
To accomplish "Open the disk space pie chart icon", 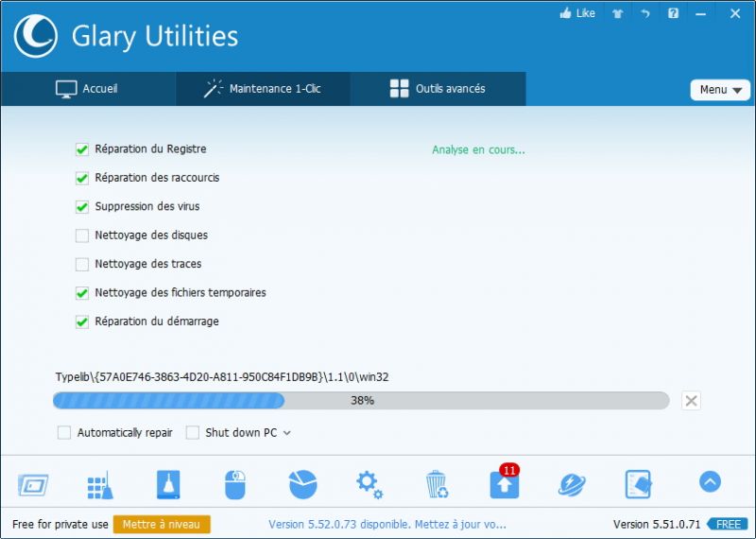I will click(302, 484).
